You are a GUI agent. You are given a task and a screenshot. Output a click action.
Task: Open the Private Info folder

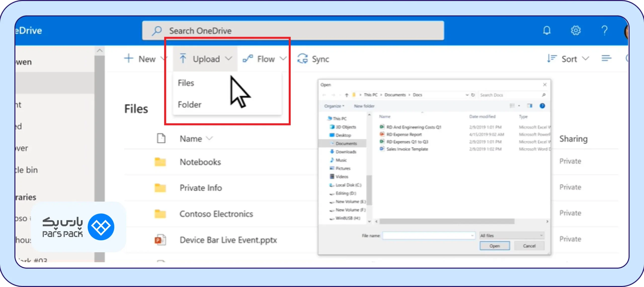tap(201, 188)
